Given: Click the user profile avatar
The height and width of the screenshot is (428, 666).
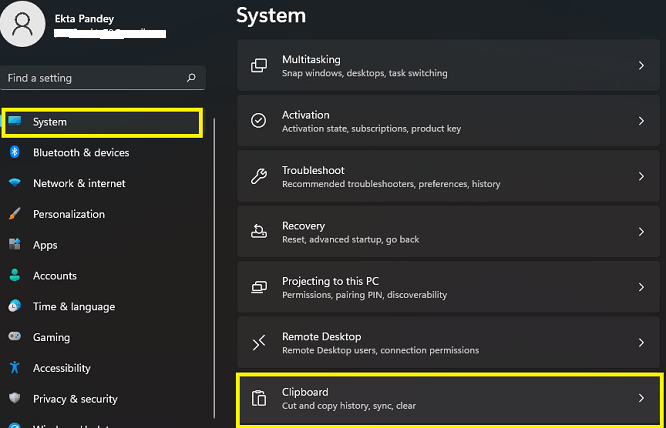Looking at the screenshot, I should [22, 25].
